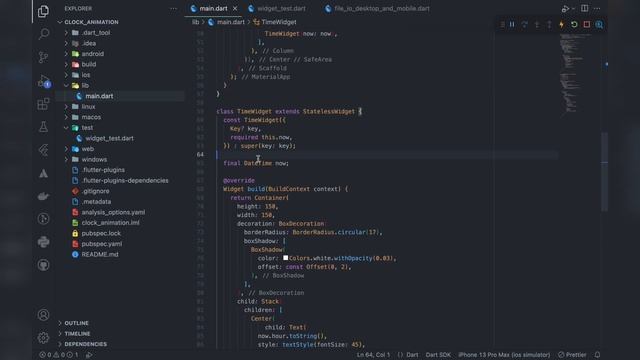640x360 pixels.
Task: Open pubspec.yaml file
Action: [102, 244]
